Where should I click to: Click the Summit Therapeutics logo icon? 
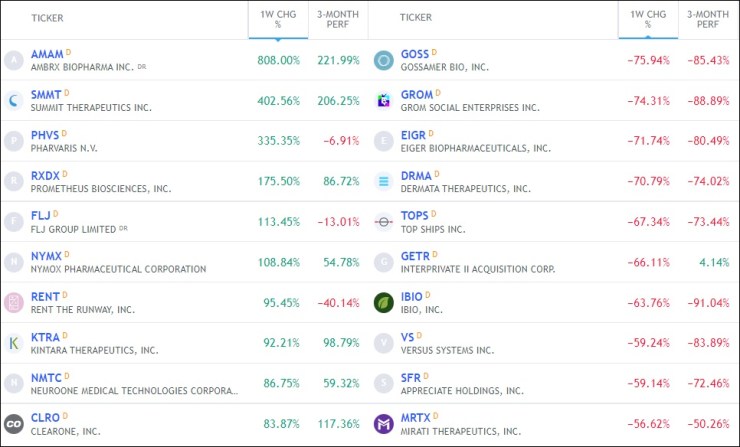point(14,101)
